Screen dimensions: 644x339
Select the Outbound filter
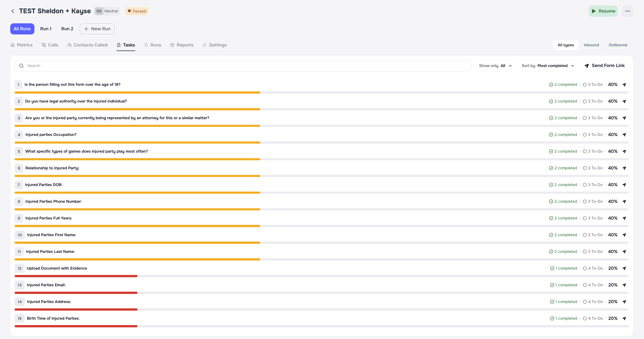click(618, 45)
